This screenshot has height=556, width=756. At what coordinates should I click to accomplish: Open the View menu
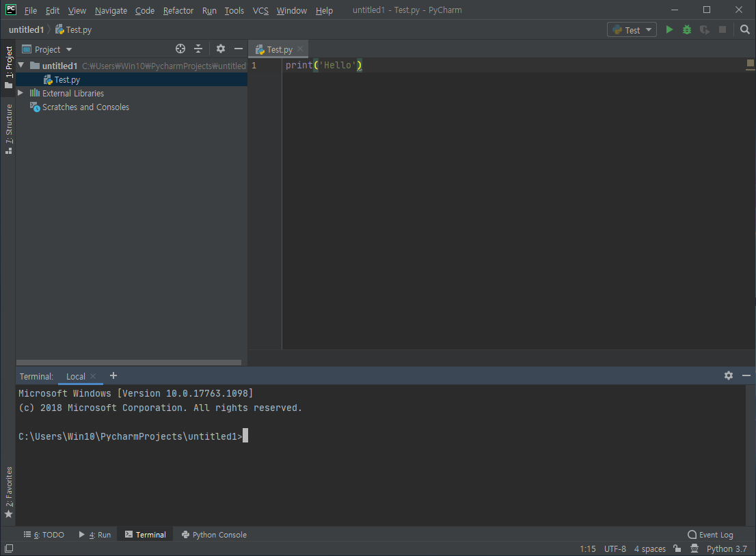coord(77,10)
